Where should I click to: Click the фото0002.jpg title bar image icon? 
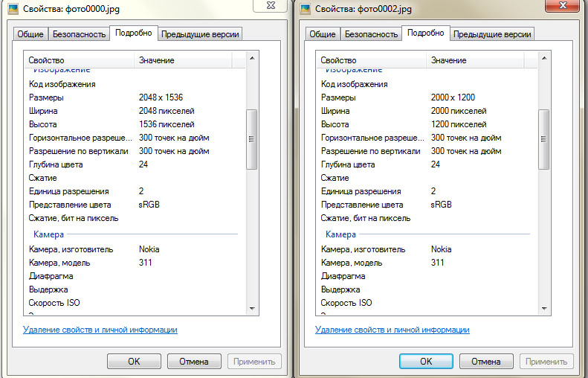tap(306, 9)
